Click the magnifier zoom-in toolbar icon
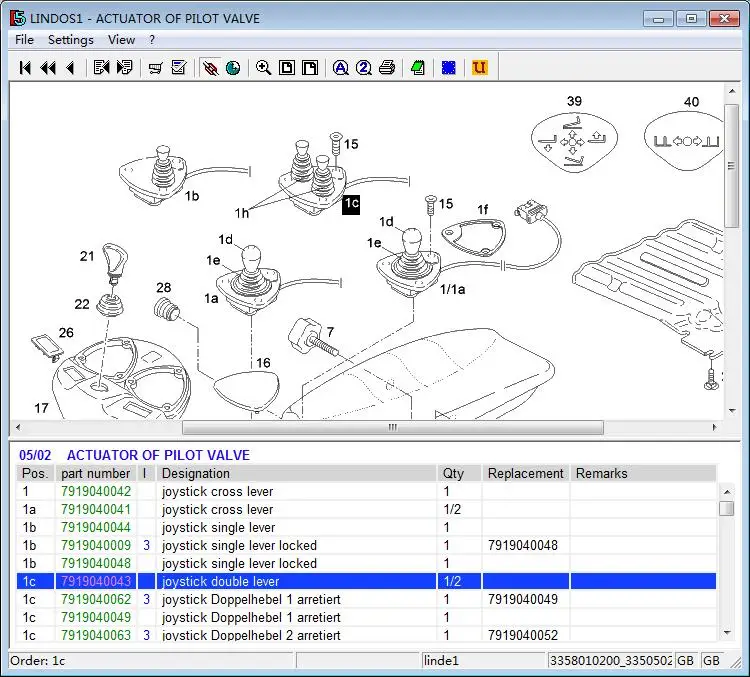Image resolution: width=750 pixels, height=677 pixels. click(263, 67)
